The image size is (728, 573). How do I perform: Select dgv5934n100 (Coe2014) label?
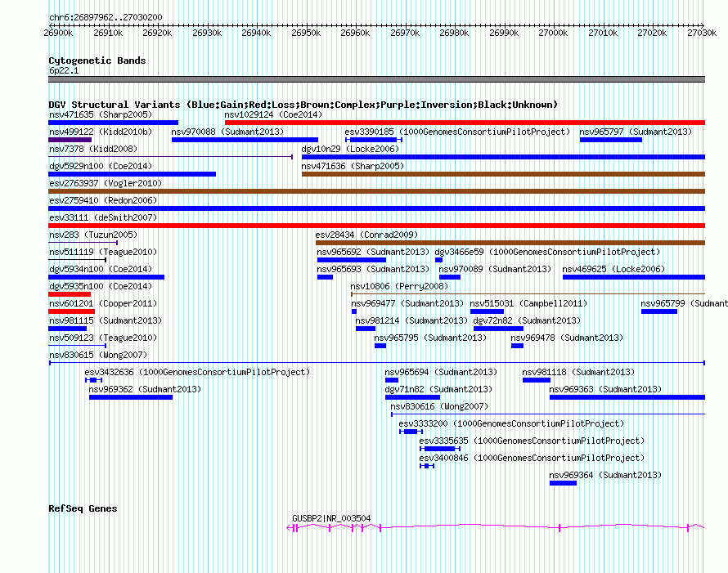coord(101,269)
